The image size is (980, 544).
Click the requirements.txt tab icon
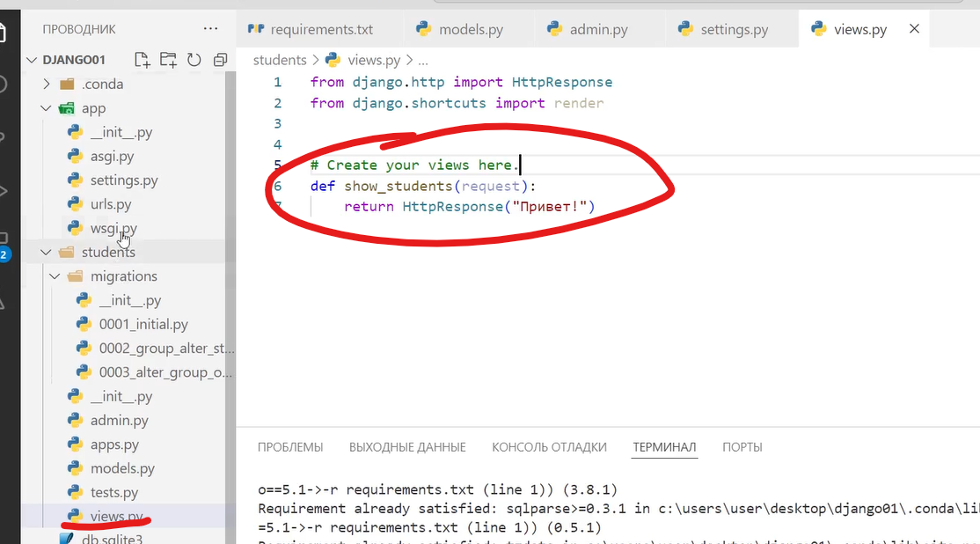point(256,29)
